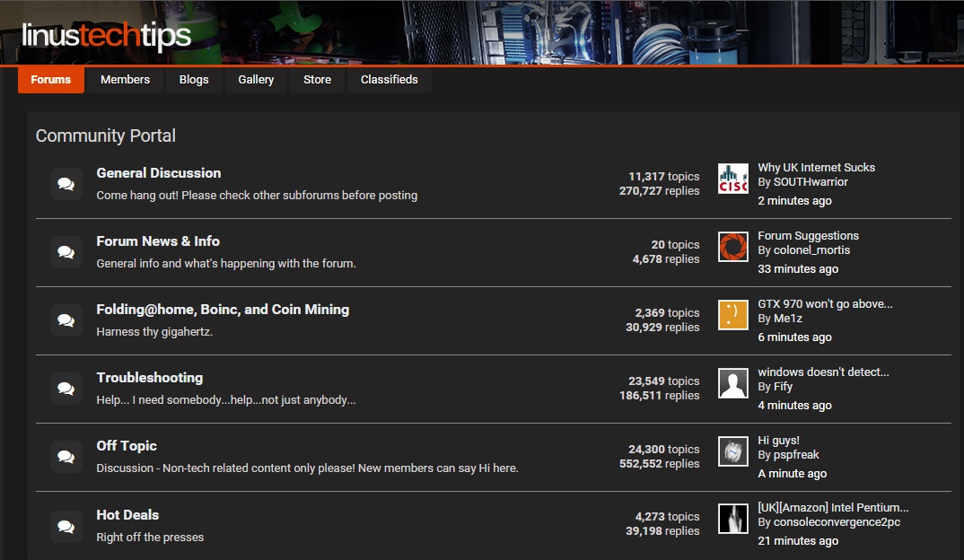Open topic 'windows doesn't detect...'

click(823, 372)
